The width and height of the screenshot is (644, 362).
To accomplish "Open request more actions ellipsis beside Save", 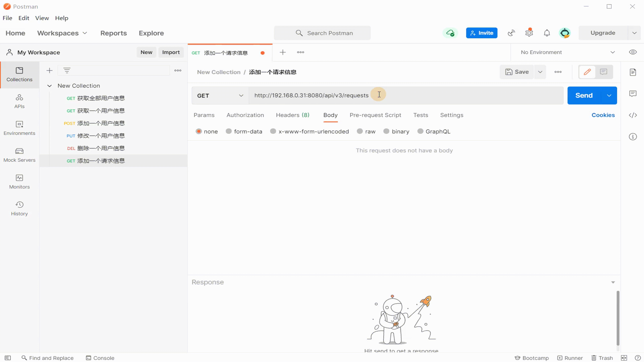I will point(558,72).
